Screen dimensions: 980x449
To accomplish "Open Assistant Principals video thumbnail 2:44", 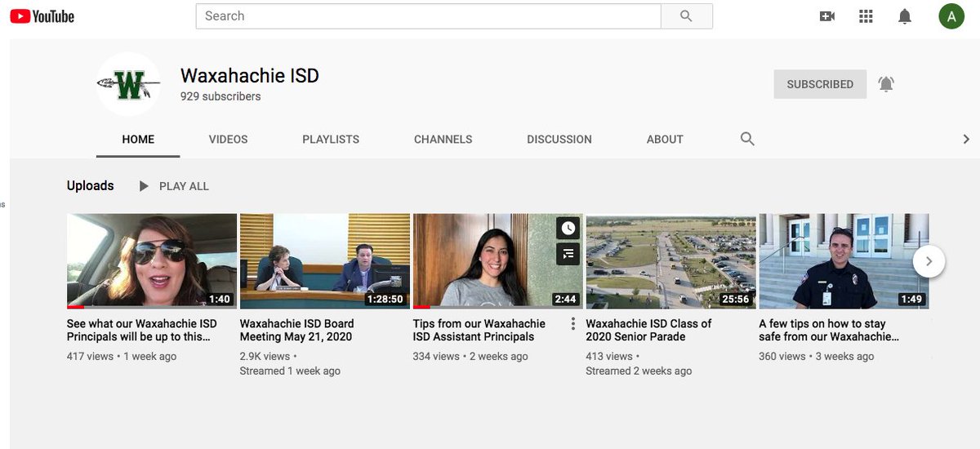I will (x=498, y=261).
